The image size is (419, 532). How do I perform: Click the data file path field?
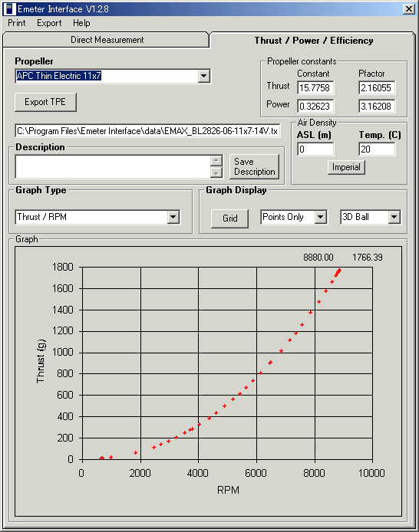pyautogui.click(x=147, y=131)
